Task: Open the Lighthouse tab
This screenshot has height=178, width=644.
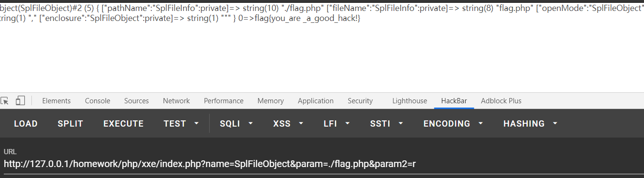Action: tap(410, 101)
